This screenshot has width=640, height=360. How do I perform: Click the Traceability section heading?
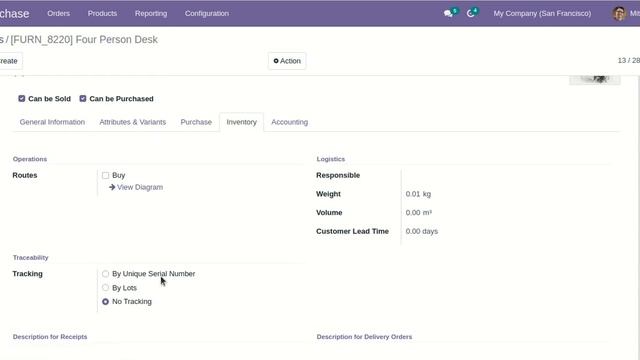(31, 258)
